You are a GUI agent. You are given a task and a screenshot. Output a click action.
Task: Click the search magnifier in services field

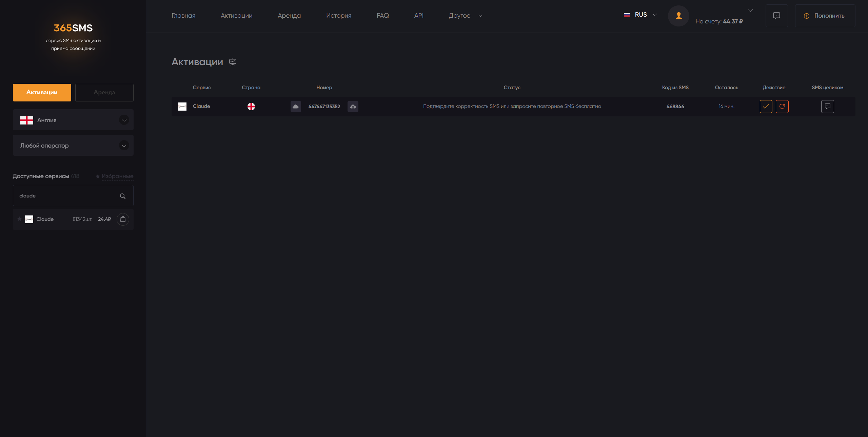coord(123,196)
